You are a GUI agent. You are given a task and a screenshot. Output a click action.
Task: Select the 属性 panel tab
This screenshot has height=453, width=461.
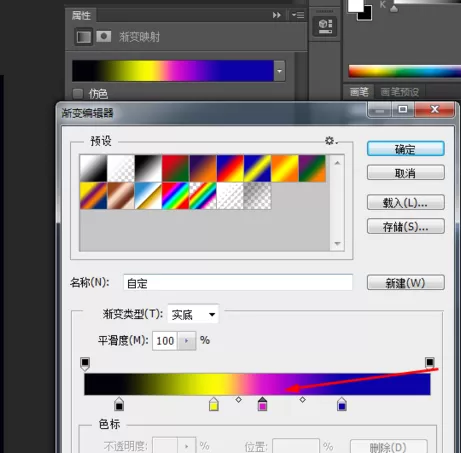(81, 15)
